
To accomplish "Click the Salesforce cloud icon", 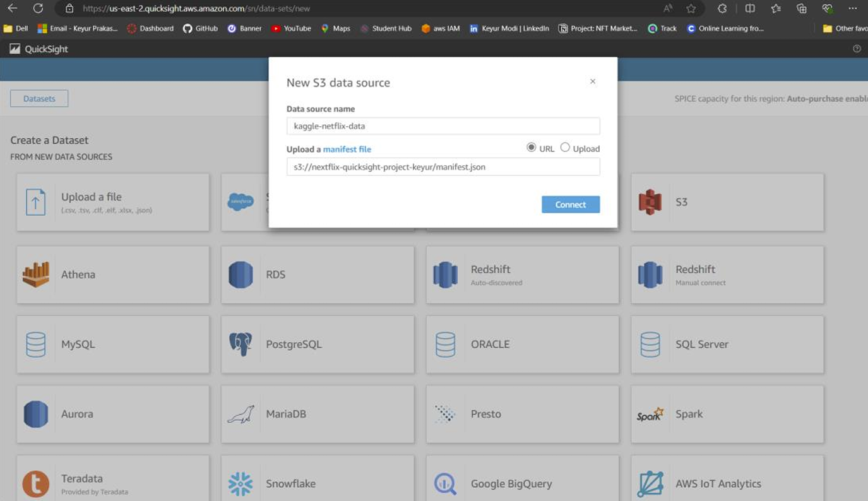I will click(241, 202).
